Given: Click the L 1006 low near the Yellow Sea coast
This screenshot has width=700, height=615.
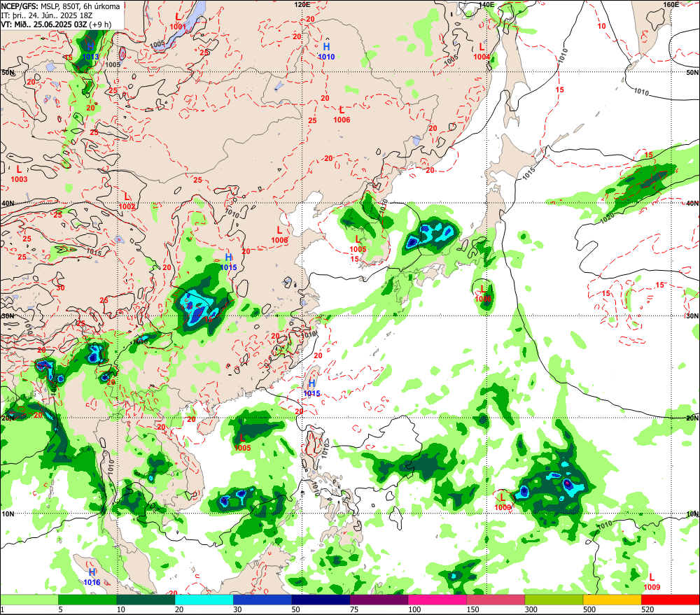Looking at the screenshot, I should click(279, 235).
